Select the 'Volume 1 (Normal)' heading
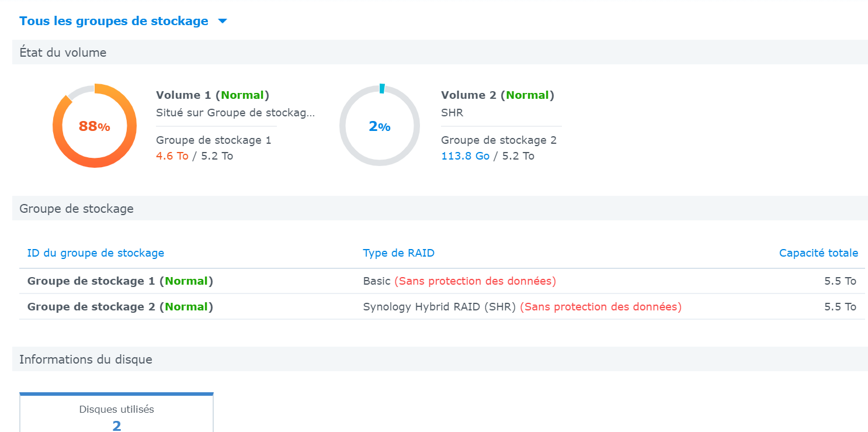 pos(213,95)
